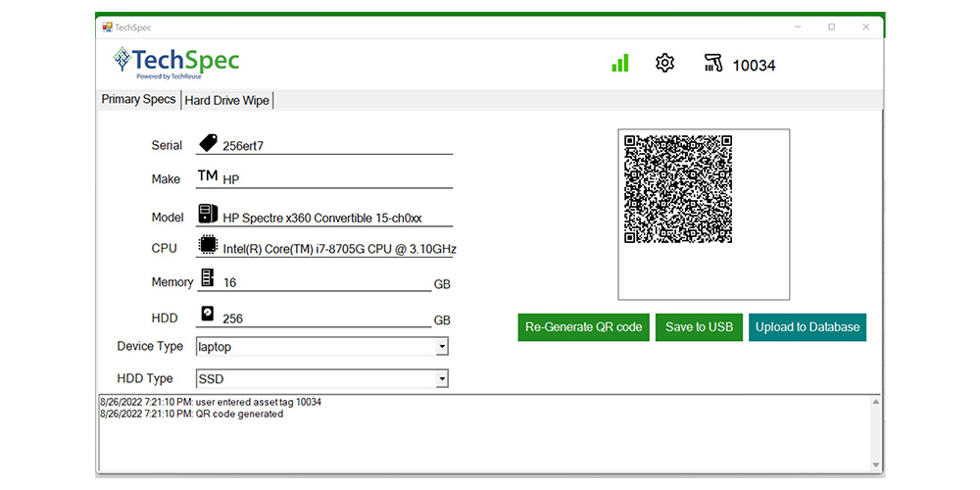Click the 'Serial' label
Screen dimensions: 980x490
167,146
